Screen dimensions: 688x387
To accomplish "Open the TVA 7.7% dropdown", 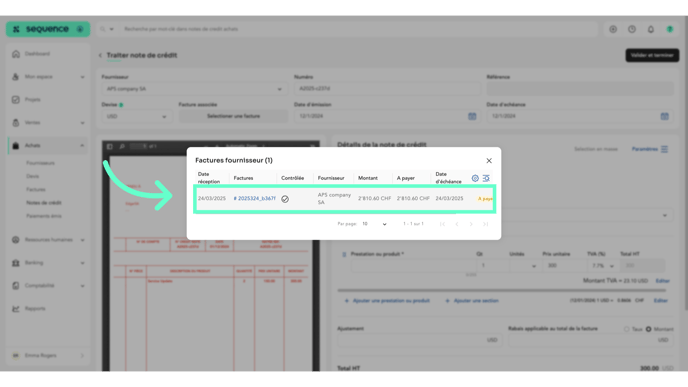I will point(603,265).
